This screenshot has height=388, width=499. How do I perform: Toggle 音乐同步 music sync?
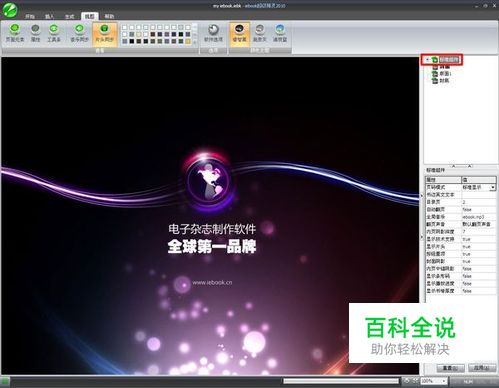pyautogui.click(x=79, y=33)
